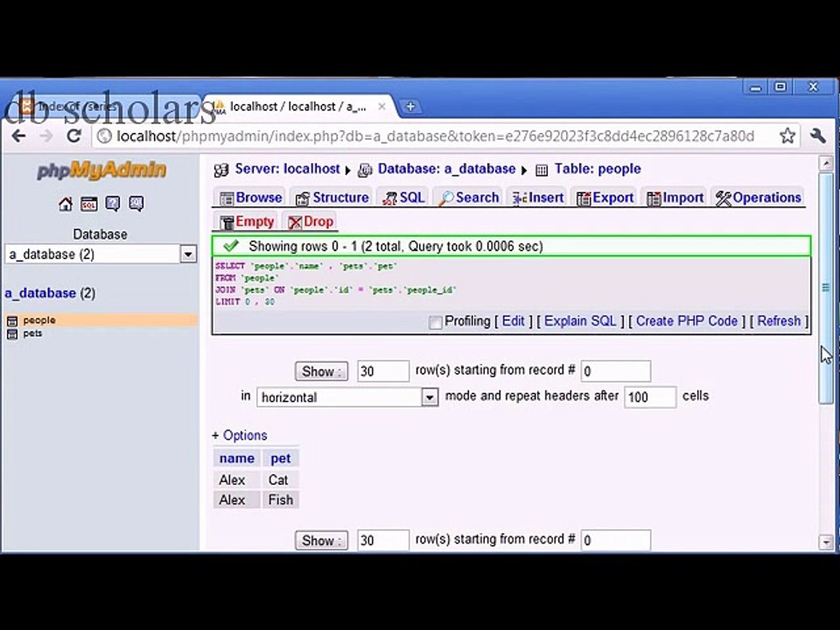Open SQL documentation icon in sidebar
The image size is (840, 630).
point(136,204)
